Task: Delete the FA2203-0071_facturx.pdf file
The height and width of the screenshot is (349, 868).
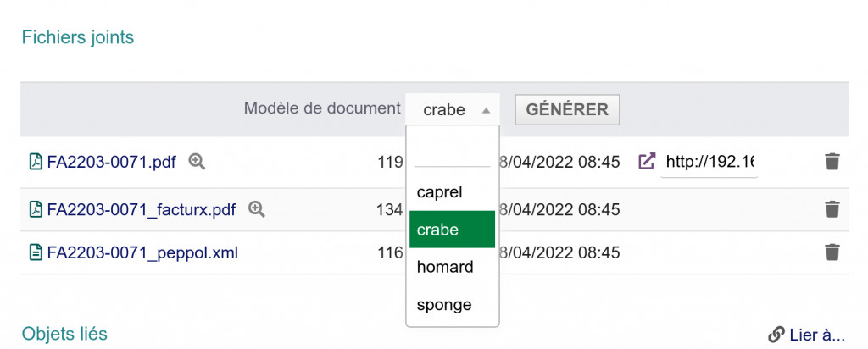Action: [832, 208]
